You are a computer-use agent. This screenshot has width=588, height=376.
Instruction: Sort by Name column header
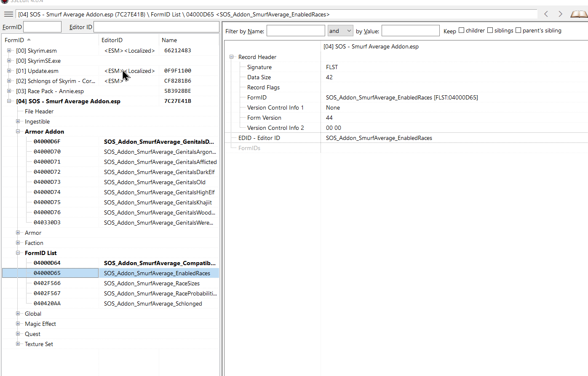[x=189, y=40]
